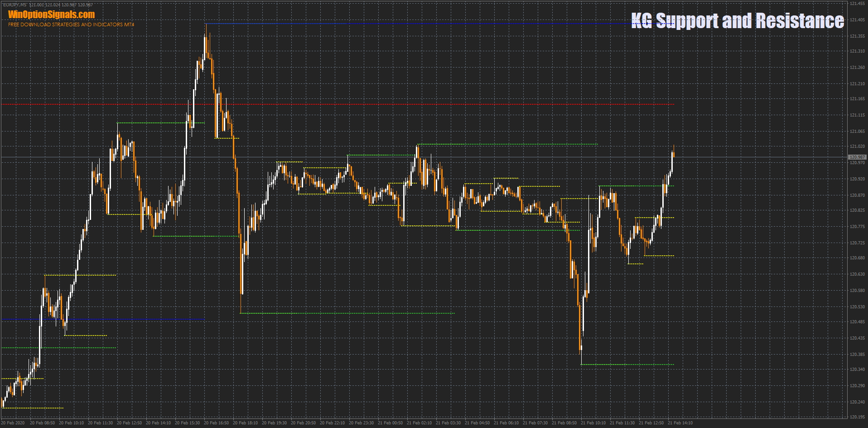Click the current price tag 120.987
This screenshot has width=868, height=428.
coord(857,157)
